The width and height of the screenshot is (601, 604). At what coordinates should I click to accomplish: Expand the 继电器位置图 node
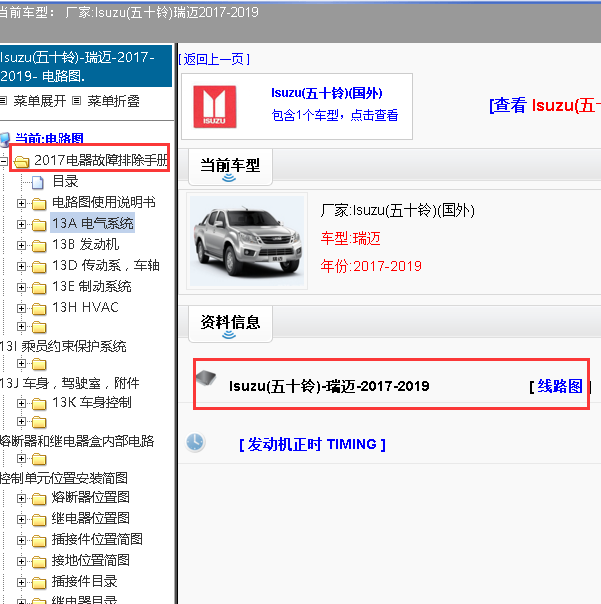pos(21,520)
